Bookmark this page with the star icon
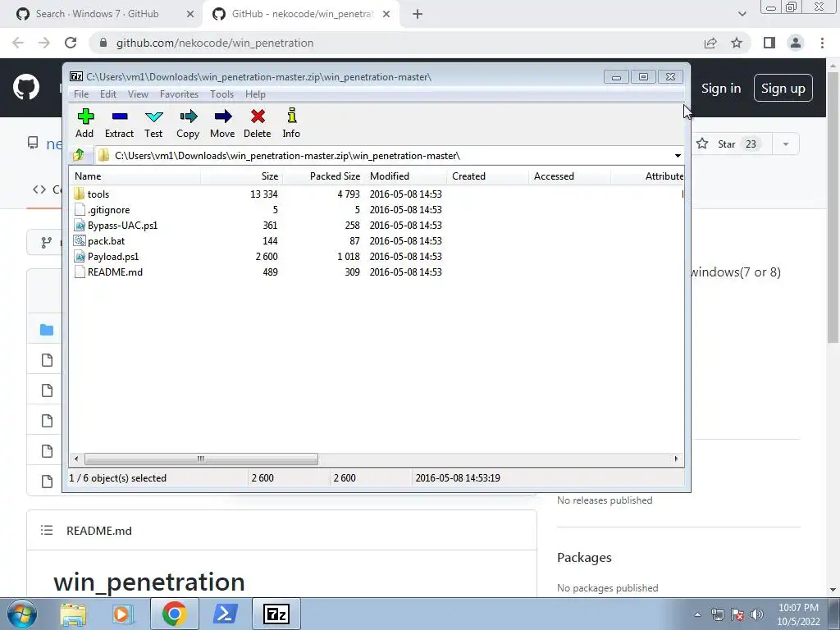 737,43
